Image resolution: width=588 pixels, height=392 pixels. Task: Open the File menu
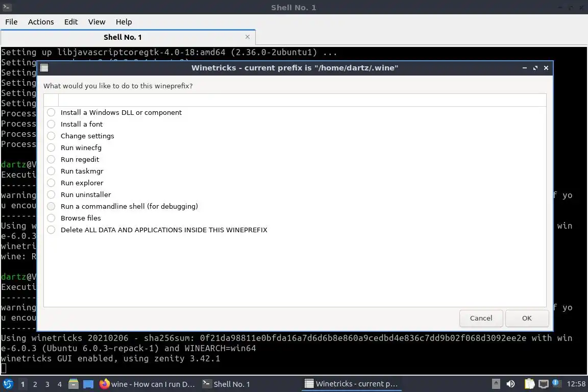pyautogui.click(x=11, y=22)
